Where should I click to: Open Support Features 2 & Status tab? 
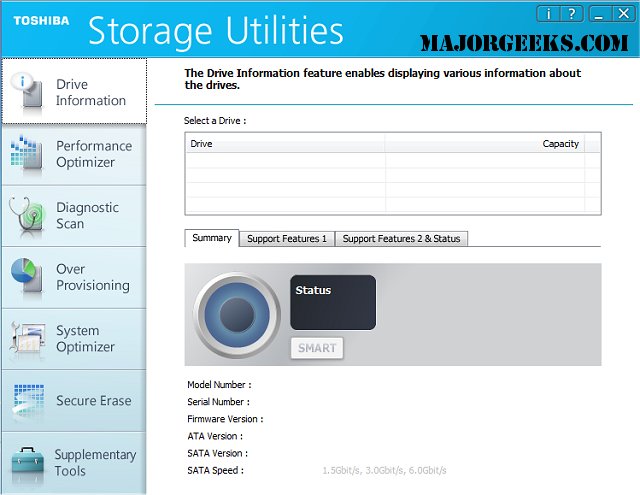click(x=401, y=239)
